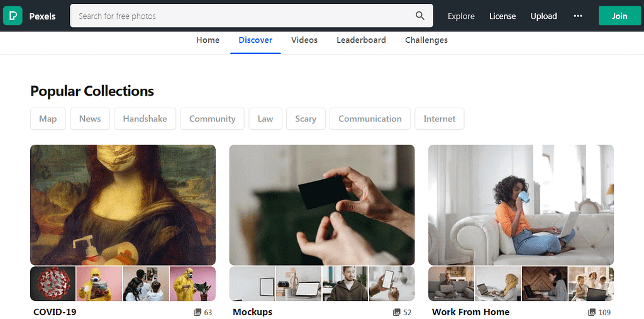This screenshot has height=319, width=644.
Task: Open the Leaderboard tab
Action: [x=362, y=40]
